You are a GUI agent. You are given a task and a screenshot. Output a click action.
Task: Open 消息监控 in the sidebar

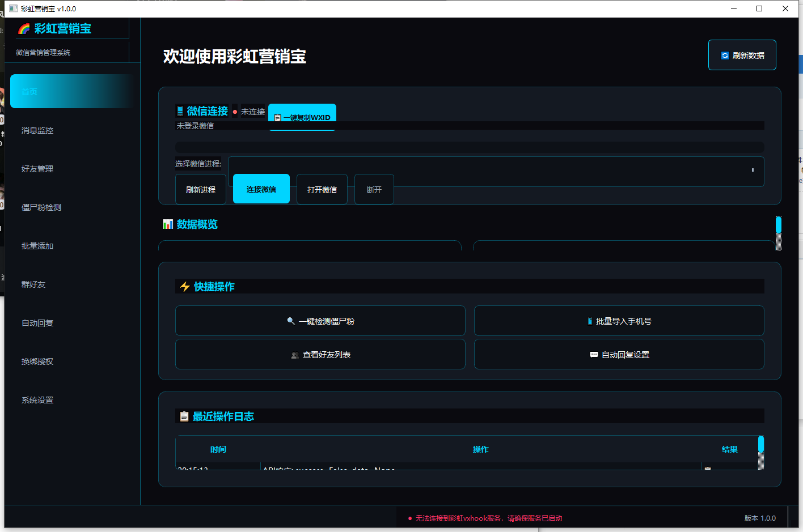coord(73,130)
